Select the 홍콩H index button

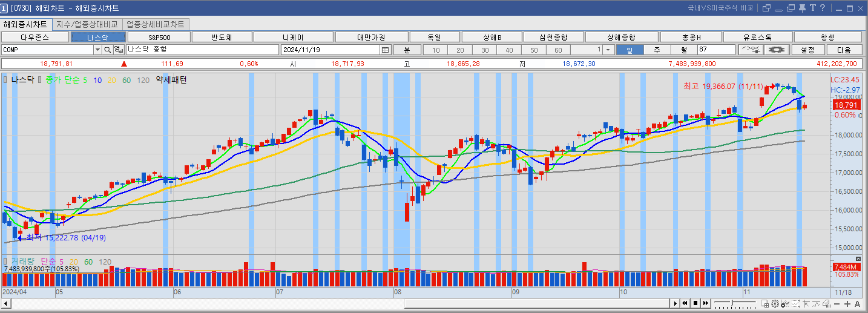(x=691, y=37)
